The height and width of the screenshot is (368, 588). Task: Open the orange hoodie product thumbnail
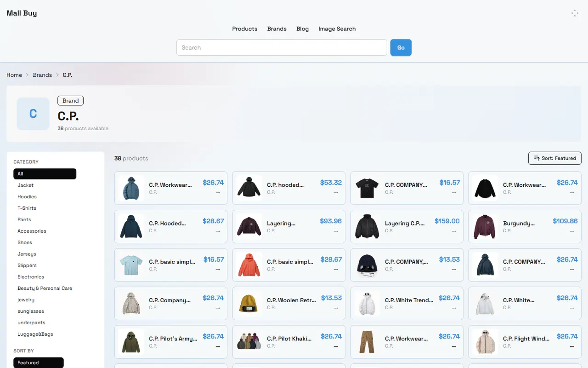(249, 264)
